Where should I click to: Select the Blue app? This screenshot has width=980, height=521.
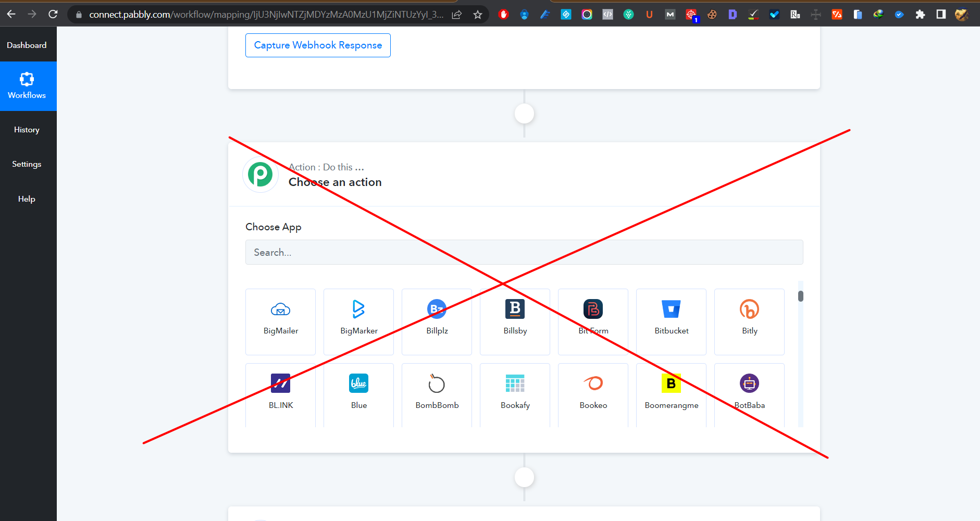[358, 395]
